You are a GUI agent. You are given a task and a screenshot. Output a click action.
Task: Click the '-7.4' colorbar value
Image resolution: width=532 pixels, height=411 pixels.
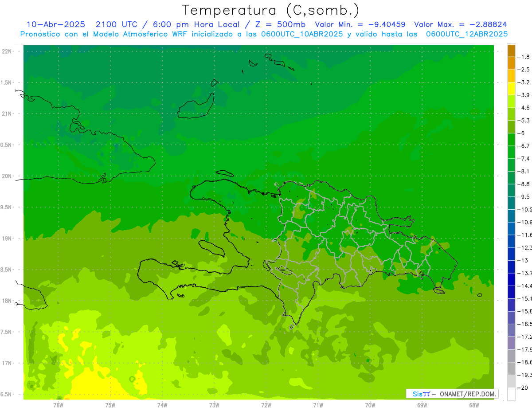(x=524, y=158)
